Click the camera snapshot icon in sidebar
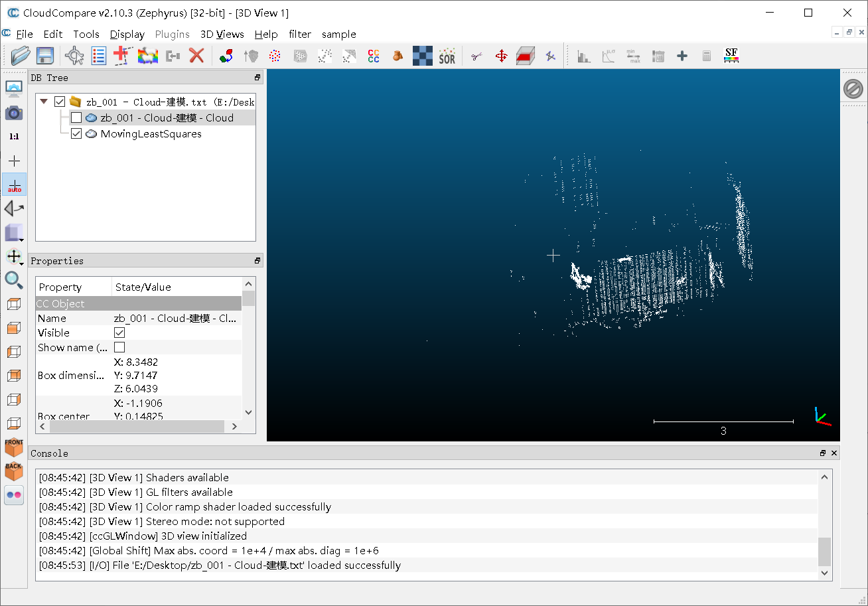Screen dimensions: 868x606 [x=14, y=112]
